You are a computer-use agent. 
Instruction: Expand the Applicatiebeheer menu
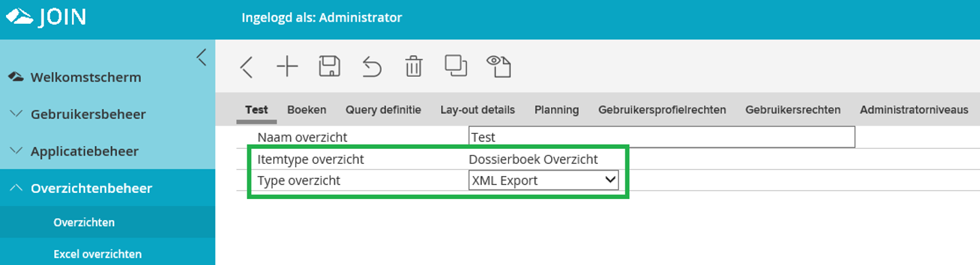(x=84, y=151)
